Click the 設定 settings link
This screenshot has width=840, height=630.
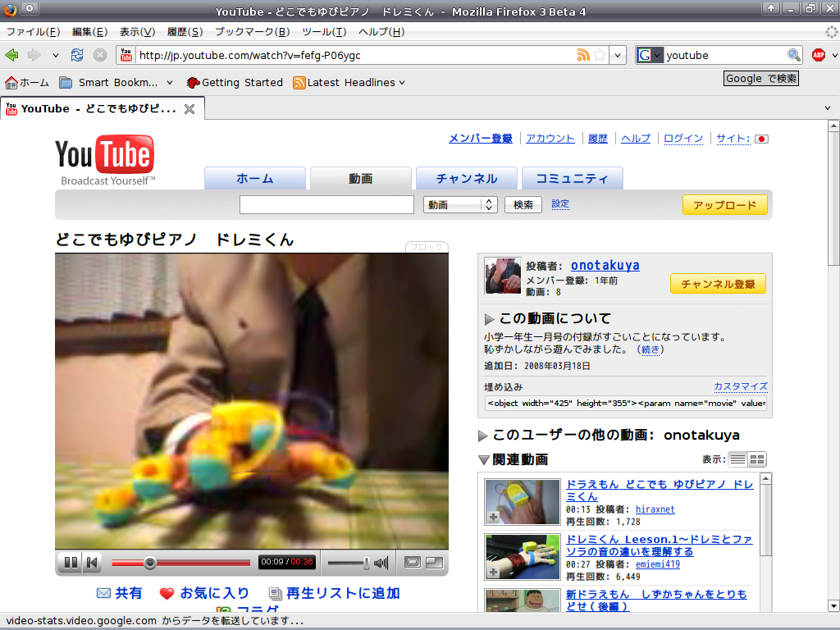(560, 204)
